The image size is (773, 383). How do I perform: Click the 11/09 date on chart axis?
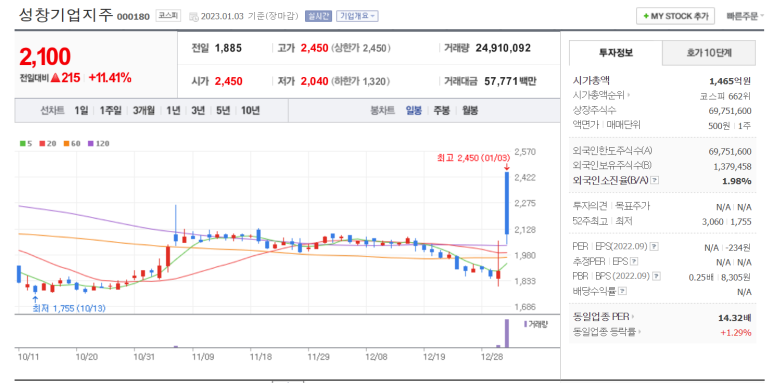coord(202,356)
